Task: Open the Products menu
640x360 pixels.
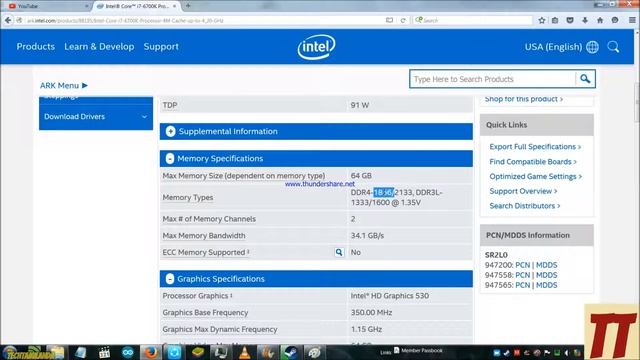Action: pos(36,47)
